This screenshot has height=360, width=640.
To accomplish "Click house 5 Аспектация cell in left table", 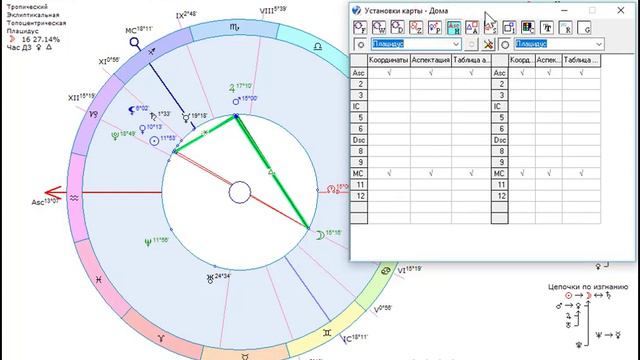I will click(x=431, y=118).
